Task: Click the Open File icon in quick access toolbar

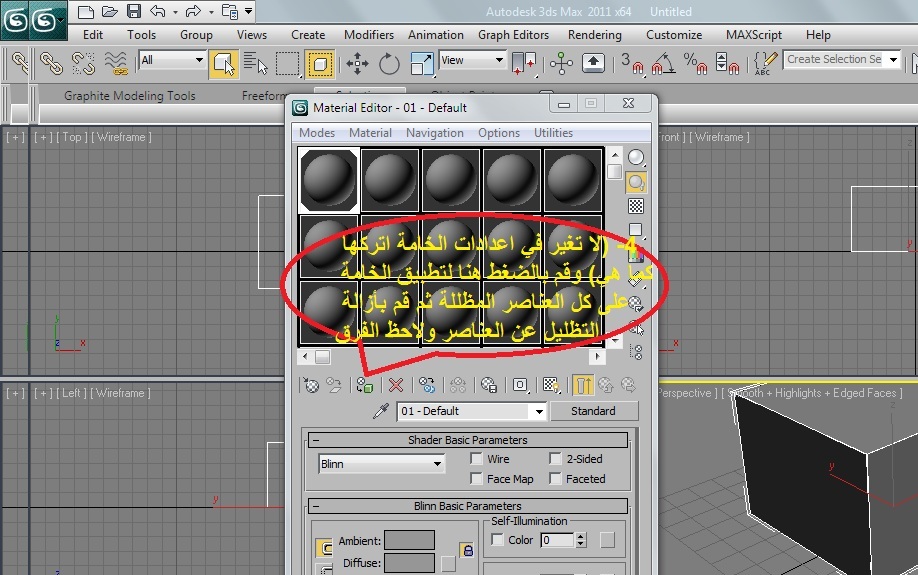Action: click(109, 12)
